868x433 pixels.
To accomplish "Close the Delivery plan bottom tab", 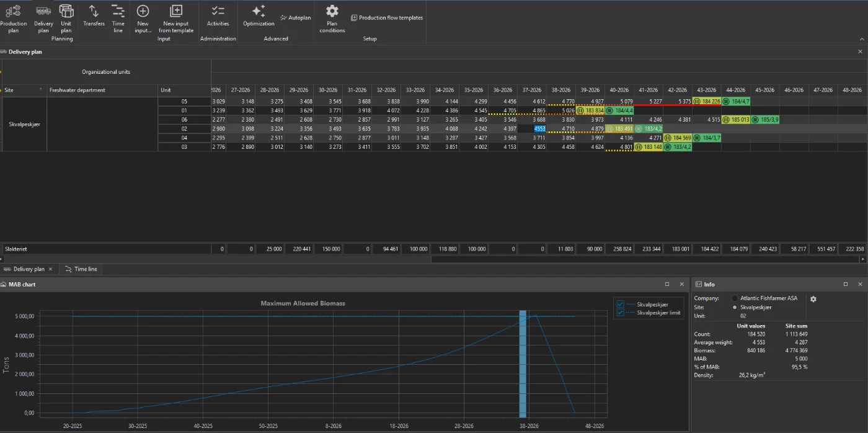I will [x=51, y=269].
